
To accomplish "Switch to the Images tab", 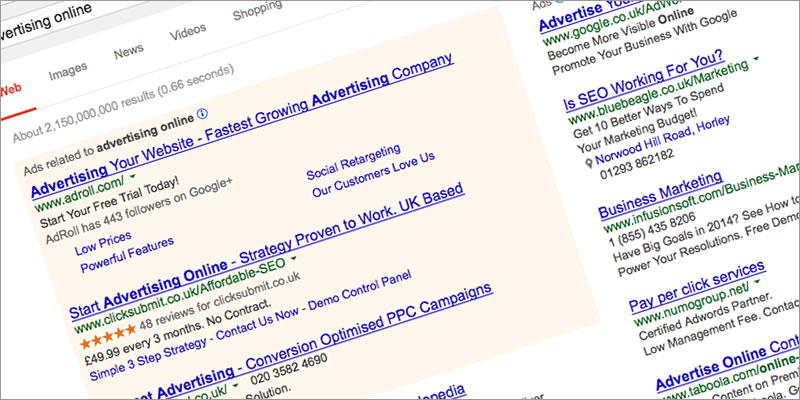I will (x=68, y=71).
